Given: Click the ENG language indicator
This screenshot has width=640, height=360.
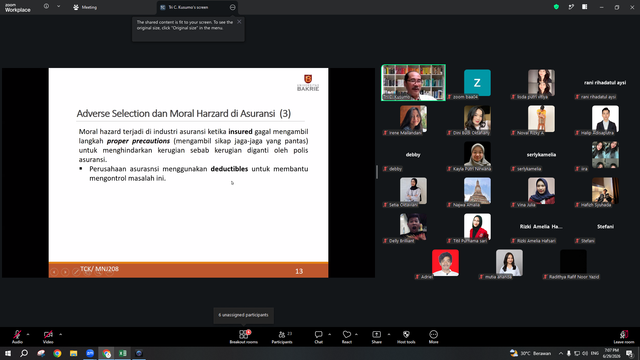Looking at the screenshot, I should pos(595,353).
